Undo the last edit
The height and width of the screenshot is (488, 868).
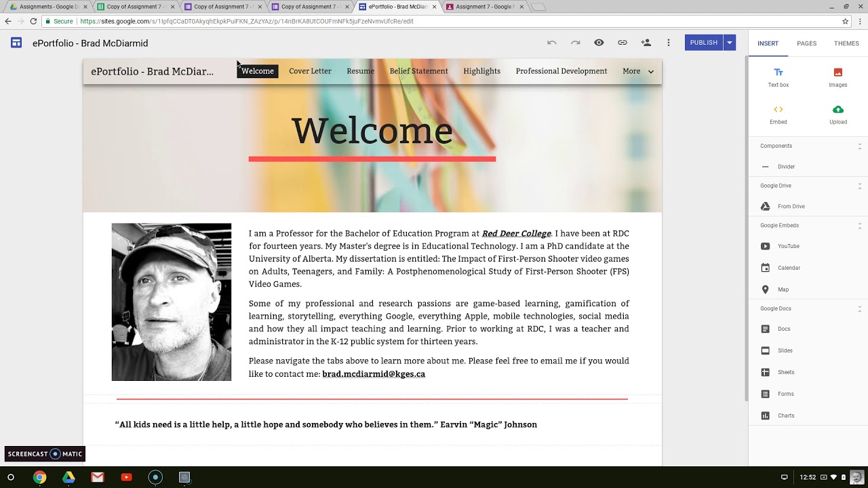552,43
